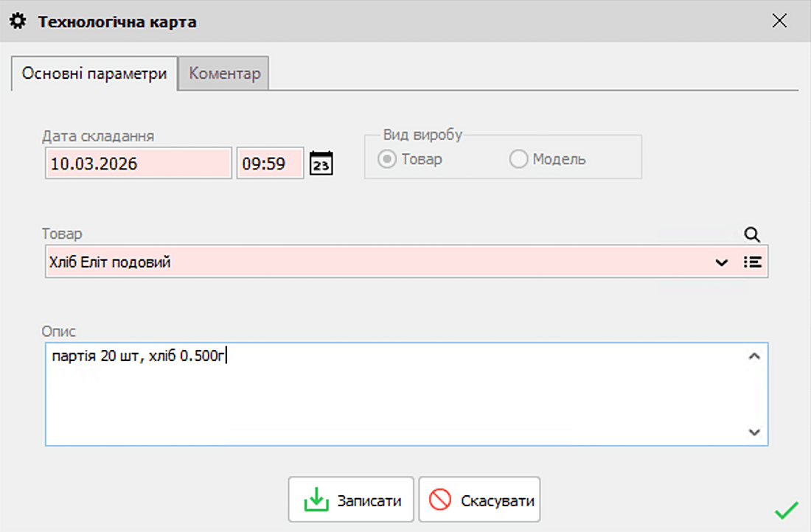Click the magnifier search icon above Товар
This screenshot has width=811, height=532.
point(751,234)
